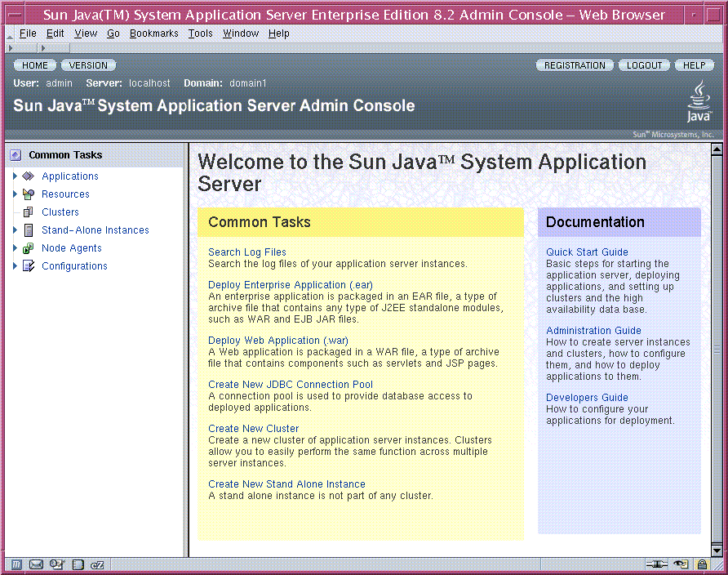Open the ChatZilla icon in status bar

click(97, 565)
